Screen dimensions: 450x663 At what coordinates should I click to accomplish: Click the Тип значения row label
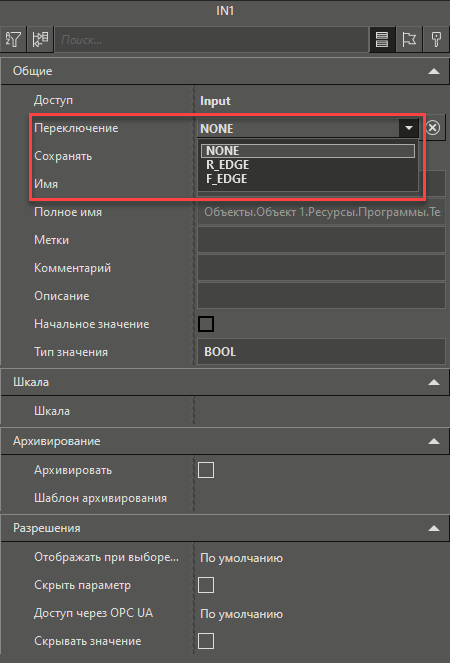coord(71,352)
